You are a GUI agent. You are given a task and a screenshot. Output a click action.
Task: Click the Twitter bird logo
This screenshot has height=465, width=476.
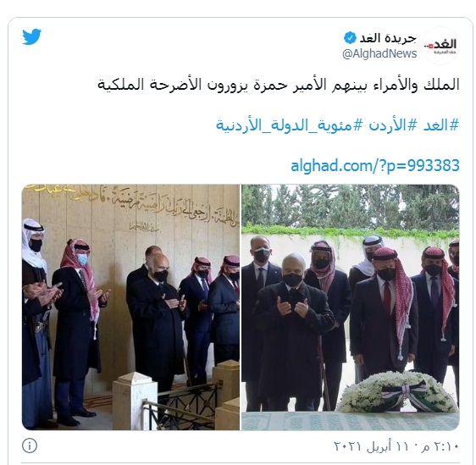(x=32, y=36)
